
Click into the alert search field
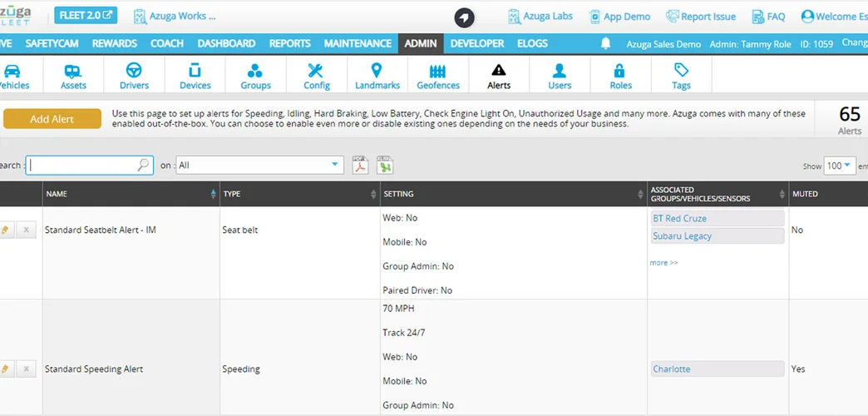[x=83, y=166]
